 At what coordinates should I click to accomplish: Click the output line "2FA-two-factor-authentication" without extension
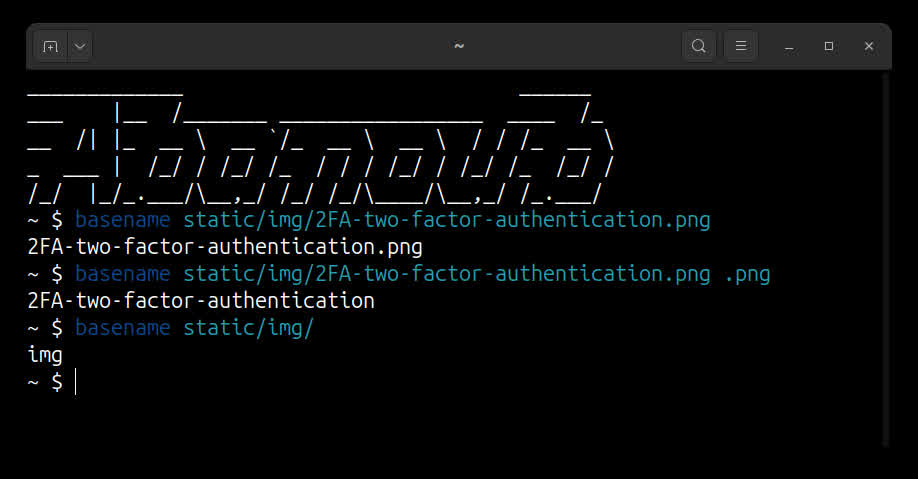(x=201, y=300)
